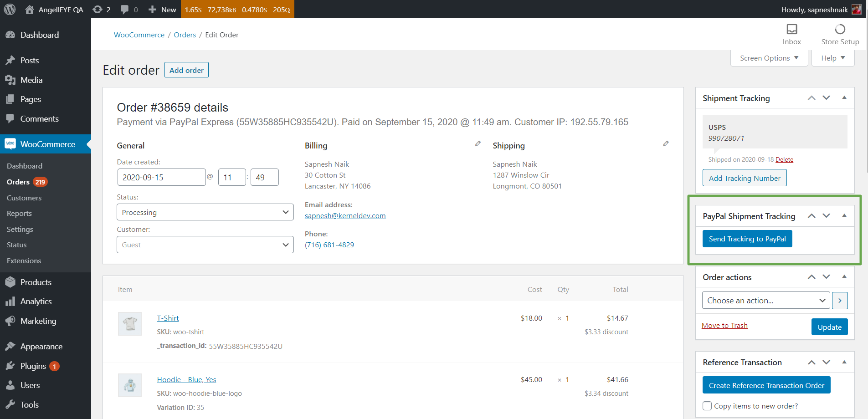Go to Analytics in sidebar menu
Viewport: 868px width, 419px height.
36,301
